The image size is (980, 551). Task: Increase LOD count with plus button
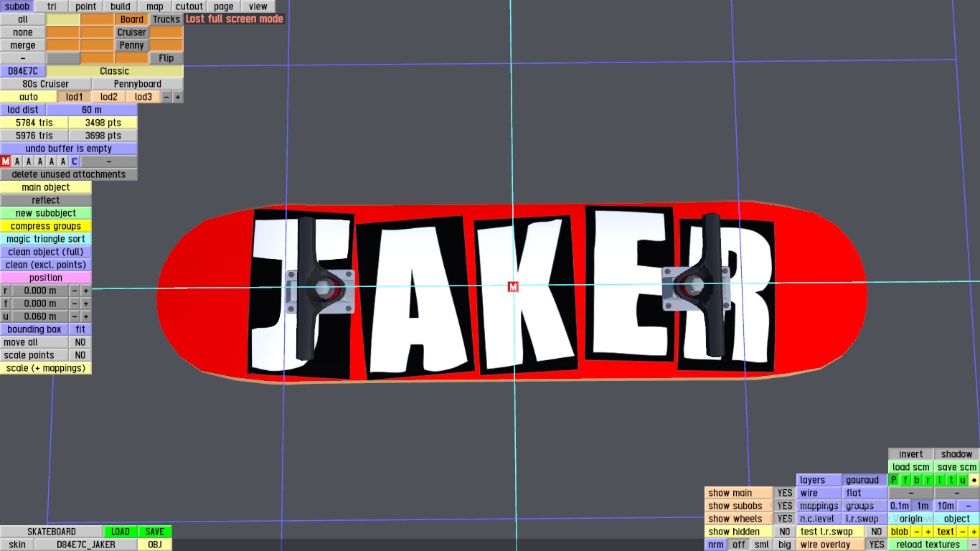(x=178, y=97)
